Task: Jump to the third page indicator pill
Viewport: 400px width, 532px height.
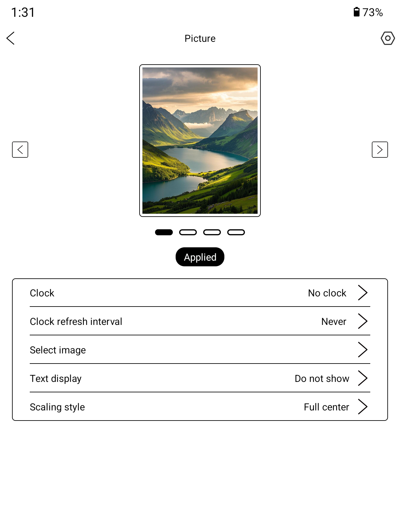Action: (212, 232)
